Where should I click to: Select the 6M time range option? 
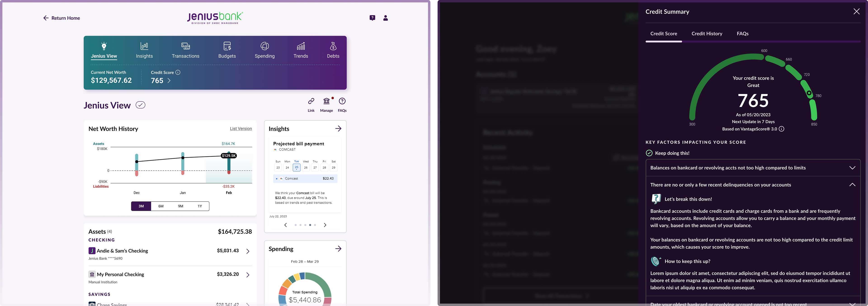161,206
